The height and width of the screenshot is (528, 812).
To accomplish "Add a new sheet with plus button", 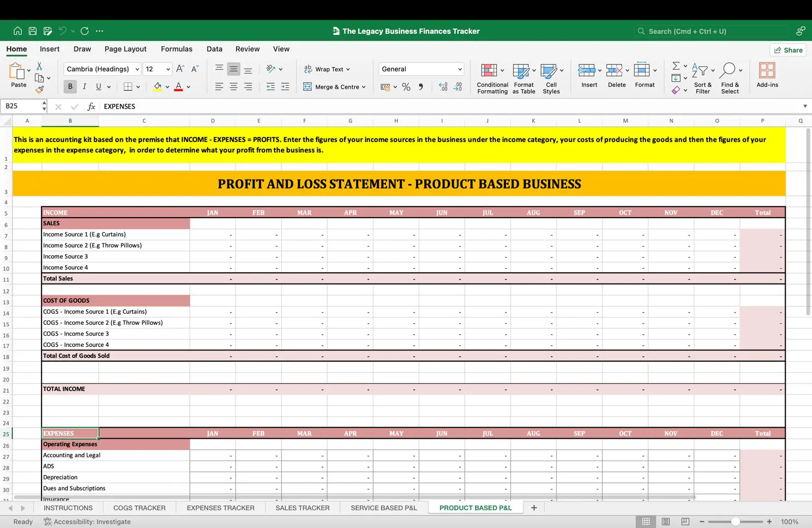I will coord(534,508).
